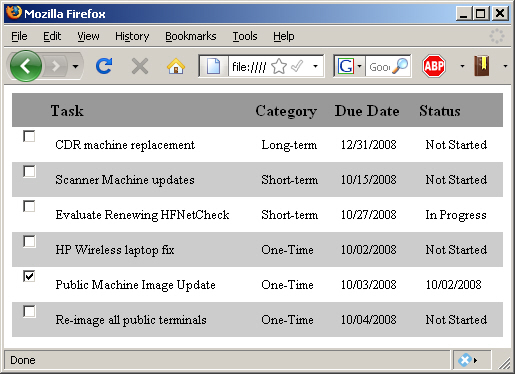The height and width of the screenshot is (374, 515).
Task: Go to the Home page icon
Action: (176, 66)
